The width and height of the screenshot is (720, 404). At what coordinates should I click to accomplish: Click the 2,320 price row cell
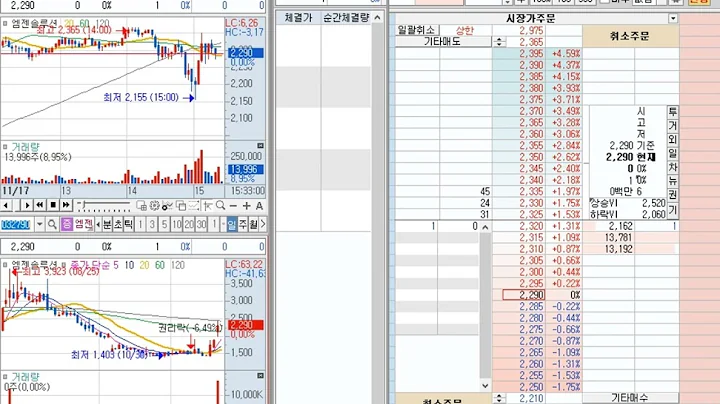pyautogui.click(x=519, y=226)
